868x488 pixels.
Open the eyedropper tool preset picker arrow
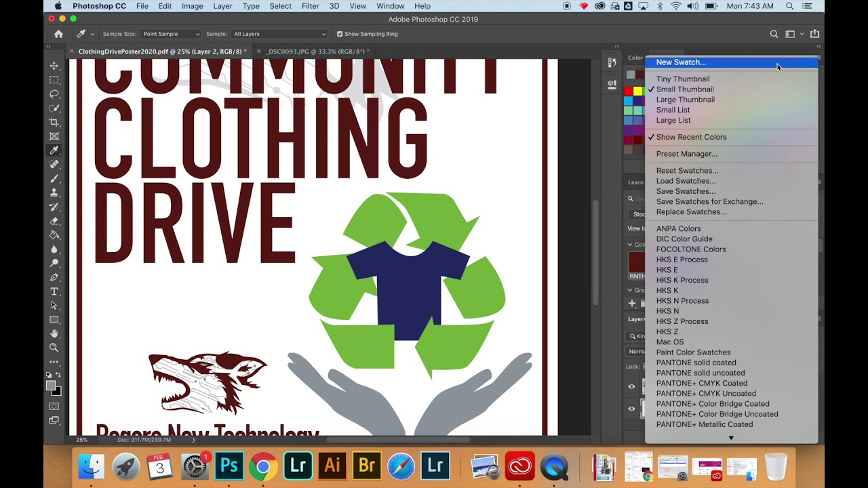point(92,35)
